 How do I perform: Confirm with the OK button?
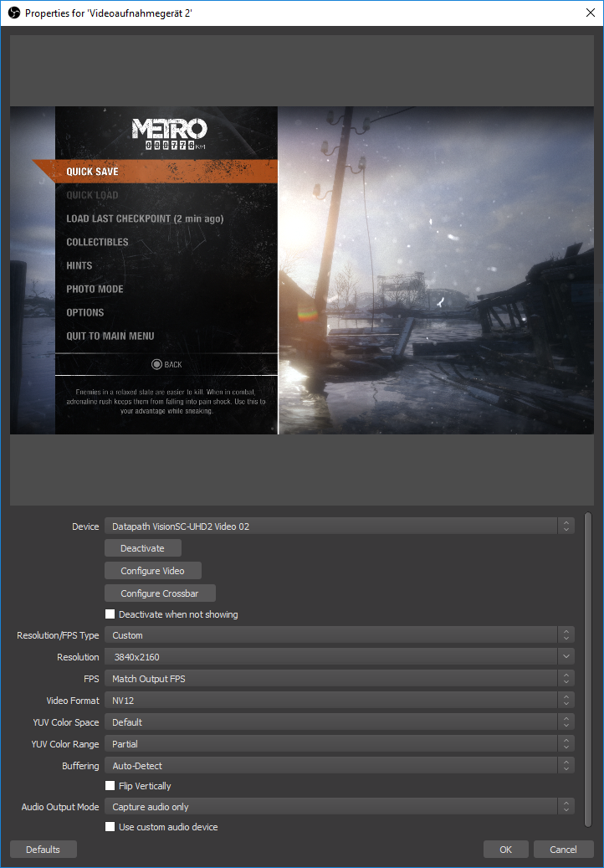point(505,850)
